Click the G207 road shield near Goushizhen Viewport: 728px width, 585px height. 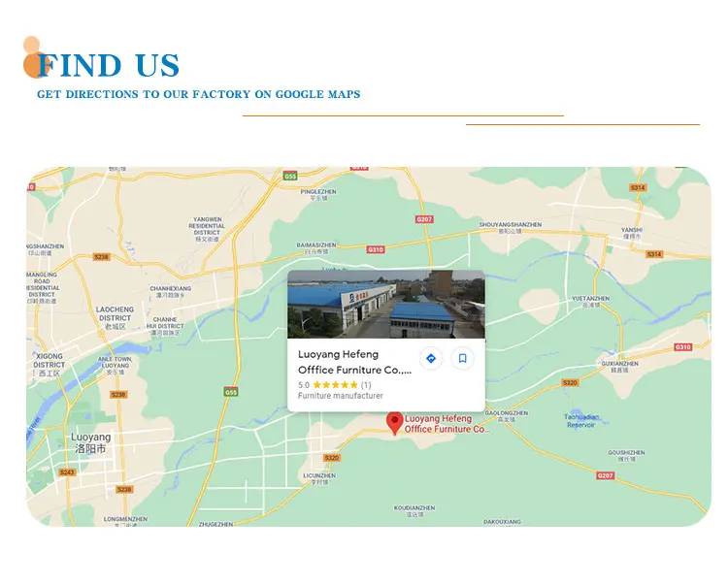point(605,475)
